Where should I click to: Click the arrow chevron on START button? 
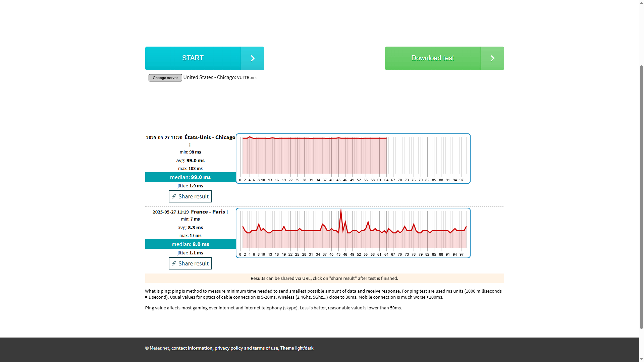(252, 58)
